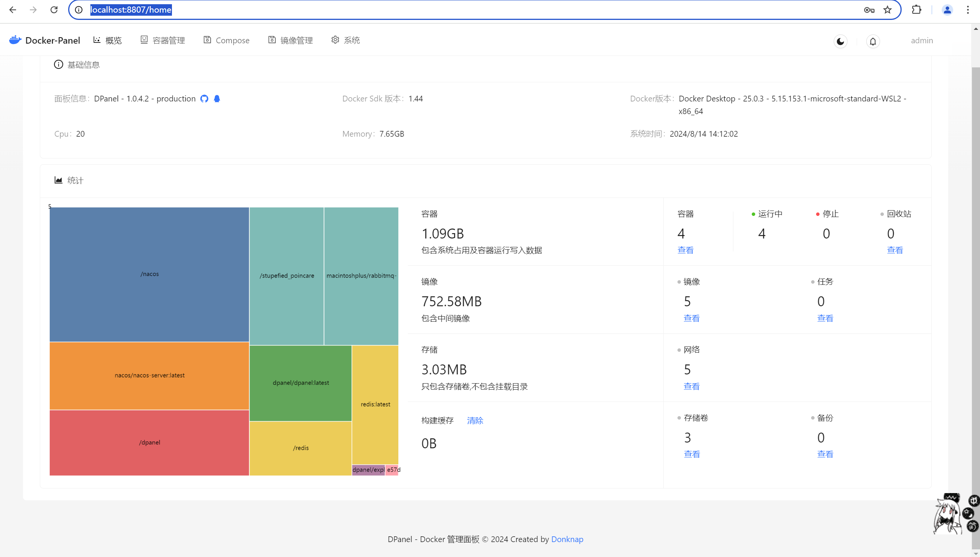This screenshot has height=557, width=980.
Task: Click 查看 under 备份
Action: [x=825, y=454]
